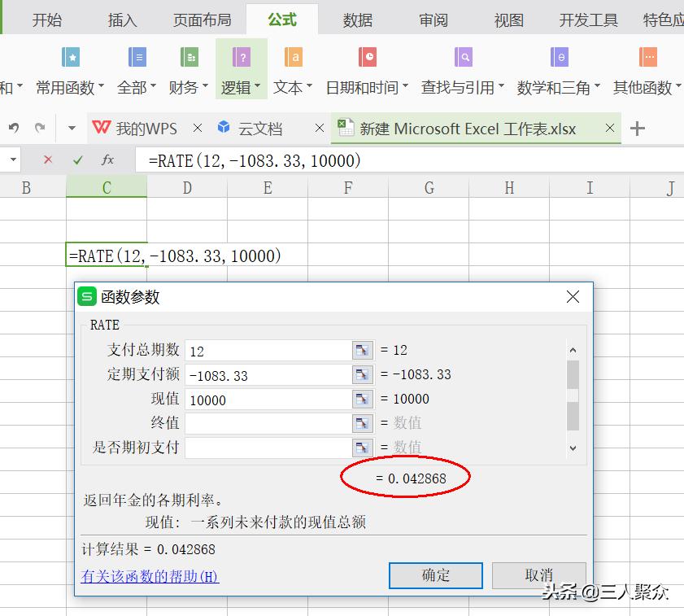Confirm formula with green checkmark

coord(77,160)
